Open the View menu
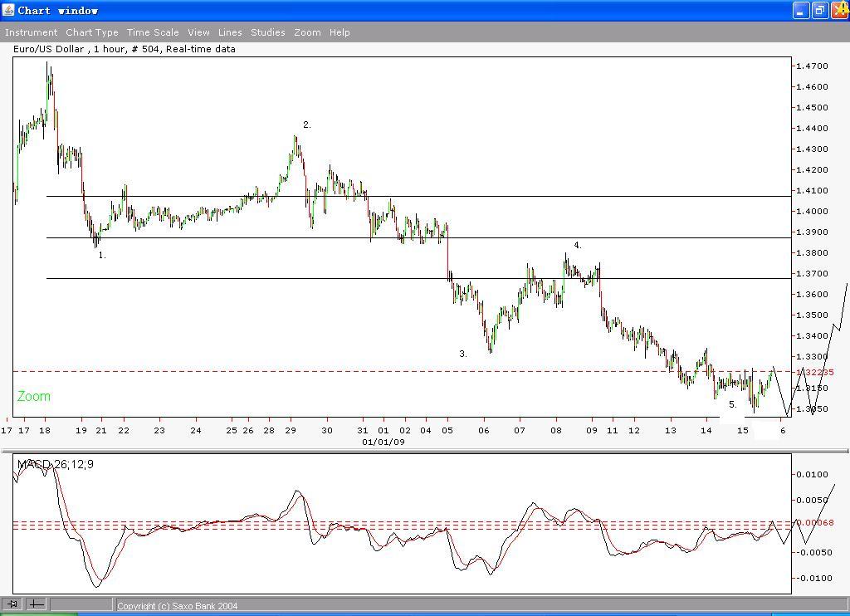The width and height of the screenshot is (850, 616). 199,32
